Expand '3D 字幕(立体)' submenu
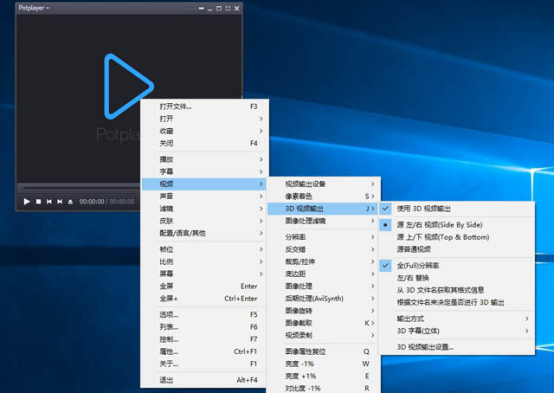 [x=456, y=331]
